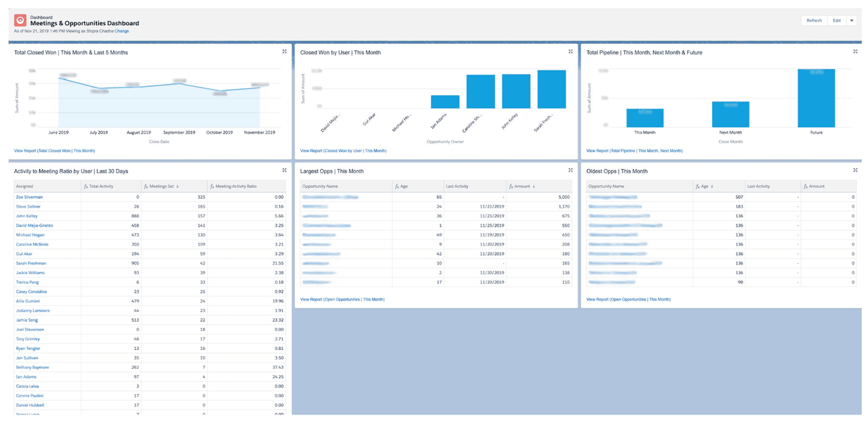
Task: Click Change to view as a different user
Action: pyautogui.click(x=120, y=30)
